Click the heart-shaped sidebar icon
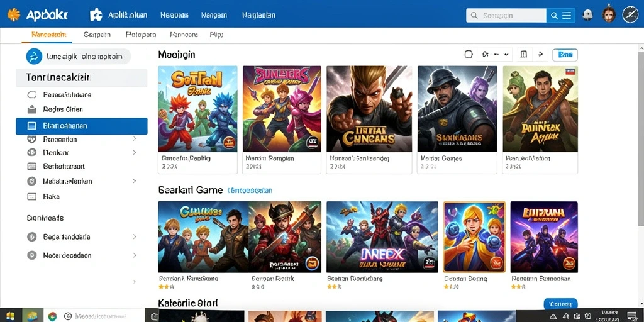 [x=31, y=139]
